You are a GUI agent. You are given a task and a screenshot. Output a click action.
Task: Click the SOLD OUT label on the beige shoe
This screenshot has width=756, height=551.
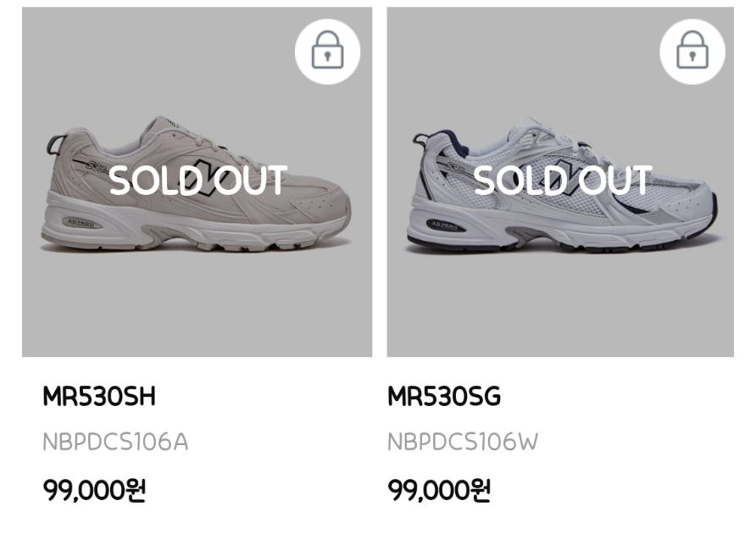pos(198,181)
